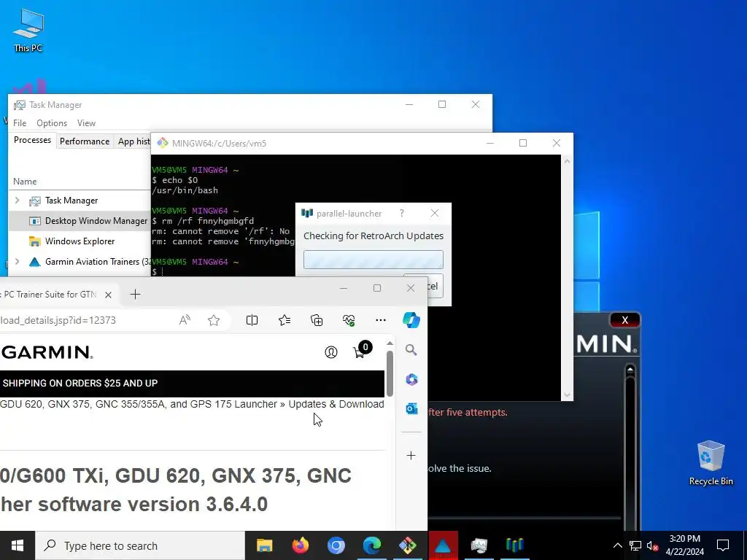
Task: Open Firefox from taskbar
Action: point(300,545)
